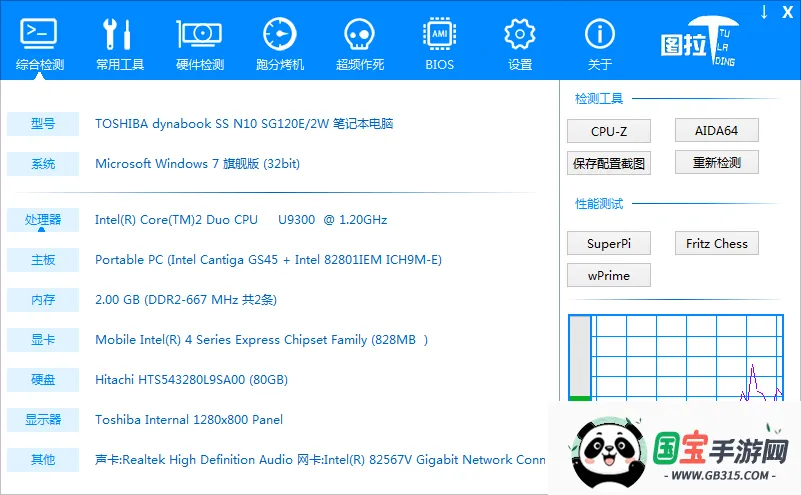
Task: Select the 内存 label
Action: point(43,300)
